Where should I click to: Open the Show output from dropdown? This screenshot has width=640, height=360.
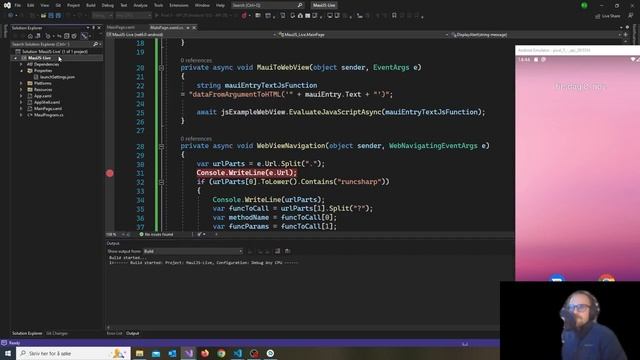pos(193,251)
